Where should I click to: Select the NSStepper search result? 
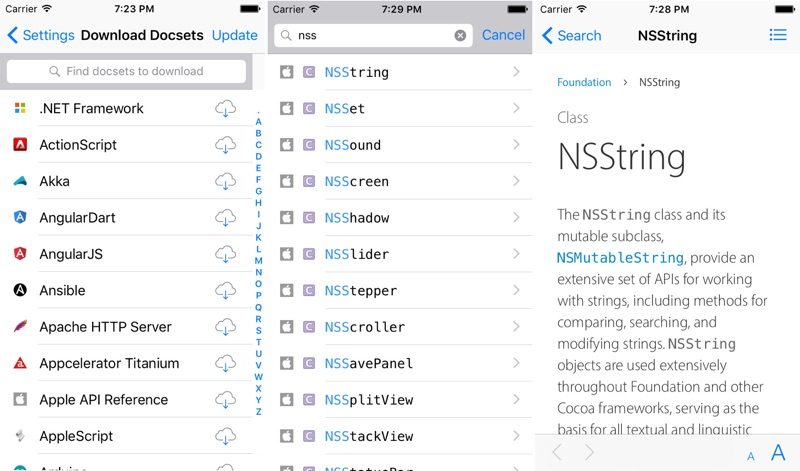pyautogui.click(x=400, y=290)
